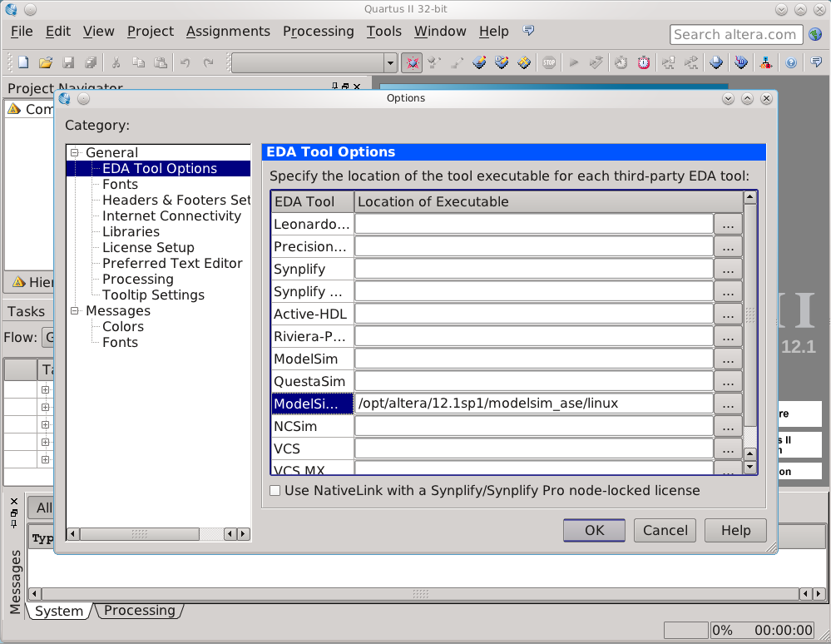Open the File menu
This screenshot has height=644, width=831.
pos(22,32)
